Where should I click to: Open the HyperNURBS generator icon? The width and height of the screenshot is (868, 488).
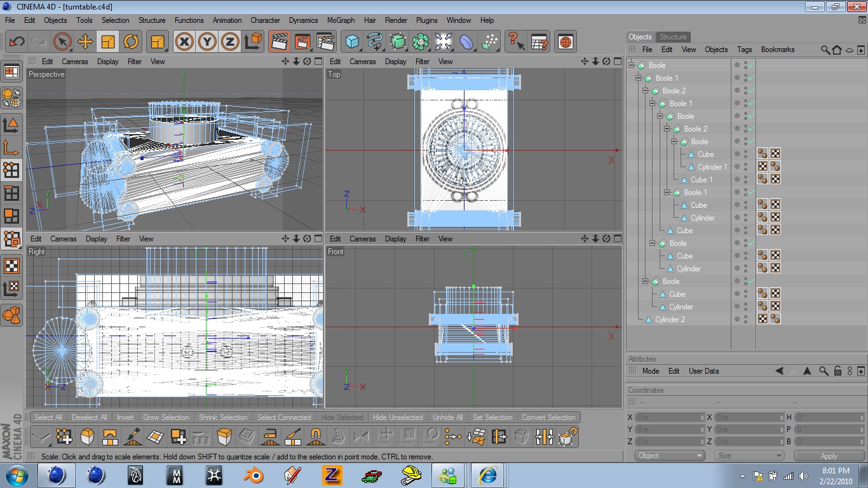point(398,42)
